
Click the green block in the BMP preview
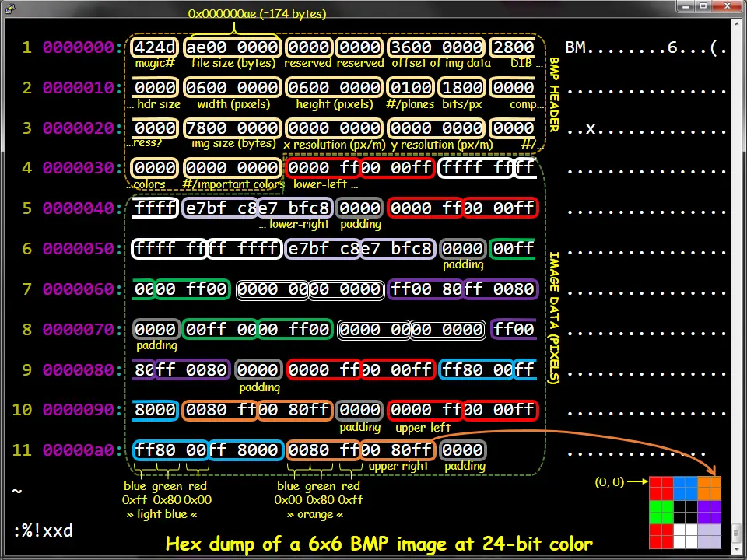661,512
